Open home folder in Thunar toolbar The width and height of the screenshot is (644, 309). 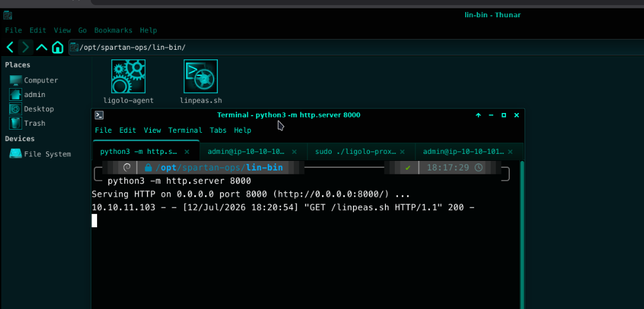pos(57,47)
